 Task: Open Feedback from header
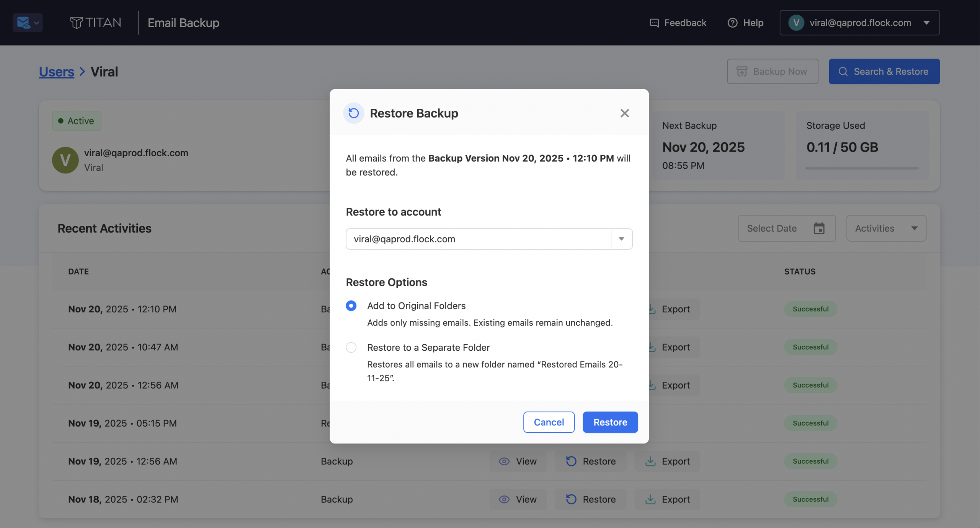(678, 23)
